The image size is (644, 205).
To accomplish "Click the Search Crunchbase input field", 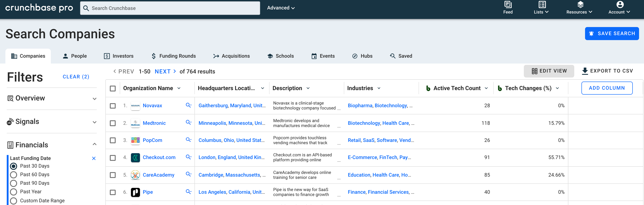I will tap(170, 8).
